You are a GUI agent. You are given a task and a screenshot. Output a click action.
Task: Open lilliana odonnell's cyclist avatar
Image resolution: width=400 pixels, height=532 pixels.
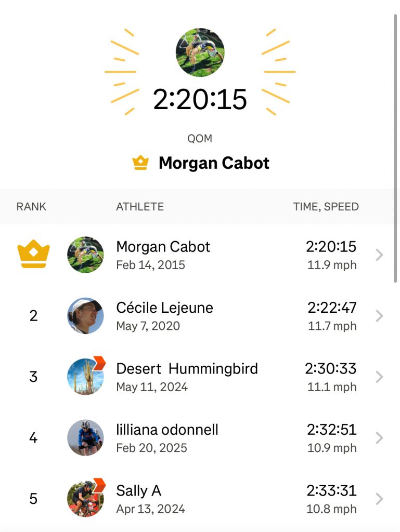point(85,438)
